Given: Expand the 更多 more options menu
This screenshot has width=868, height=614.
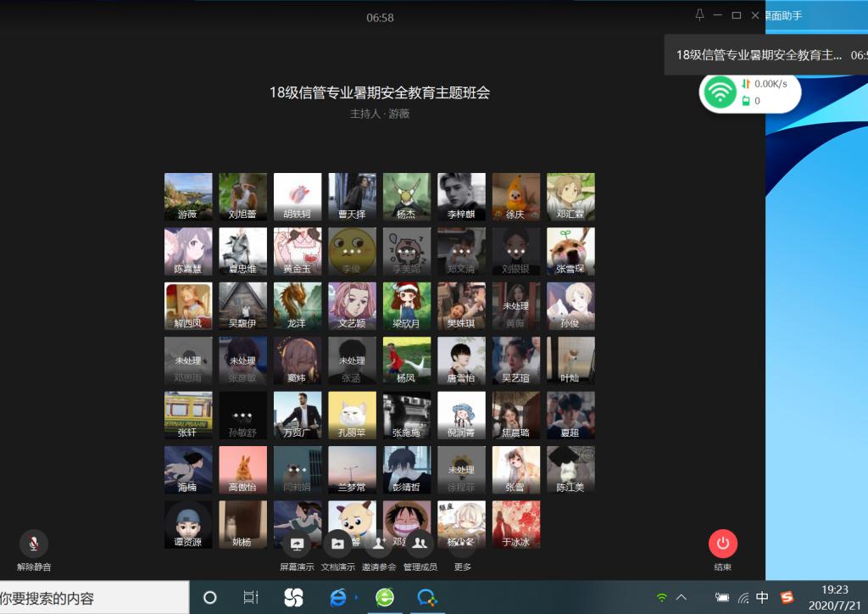Looking at the screenshot, I should pos(462,544).
